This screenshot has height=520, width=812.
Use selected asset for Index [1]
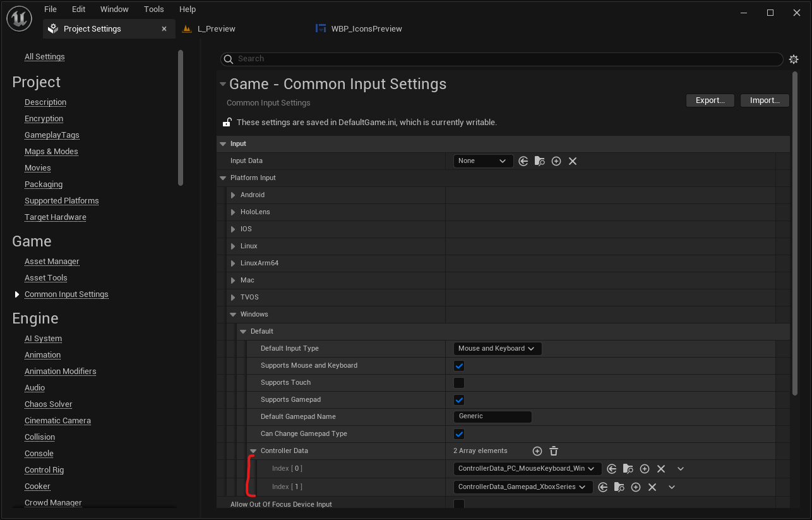(603, 487)
